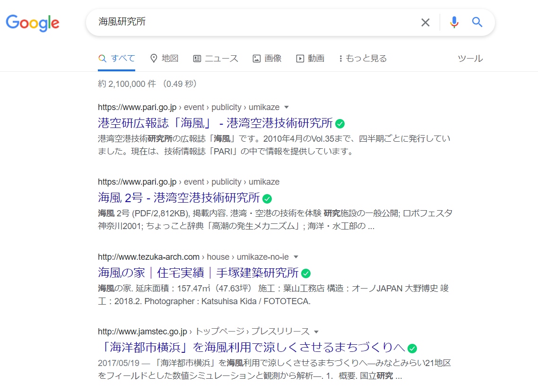
Task: Open the もっと見る menu
Action: pos(363,59)
